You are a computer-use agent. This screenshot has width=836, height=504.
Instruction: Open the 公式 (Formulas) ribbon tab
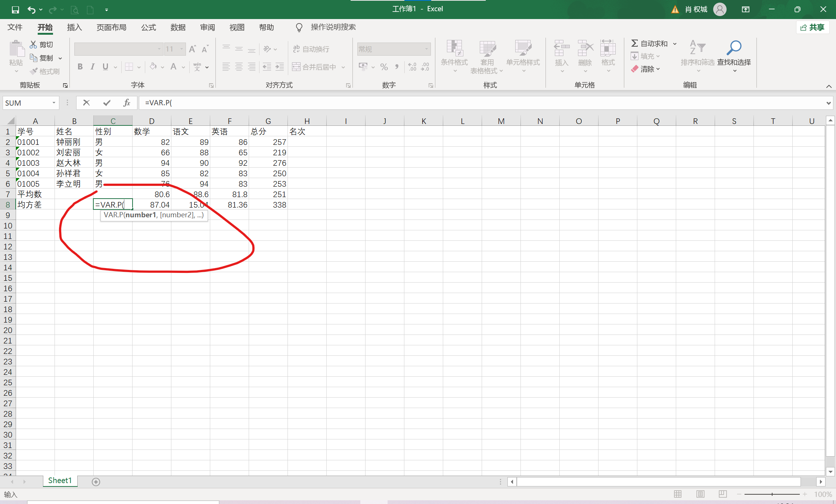click(148, 27)
